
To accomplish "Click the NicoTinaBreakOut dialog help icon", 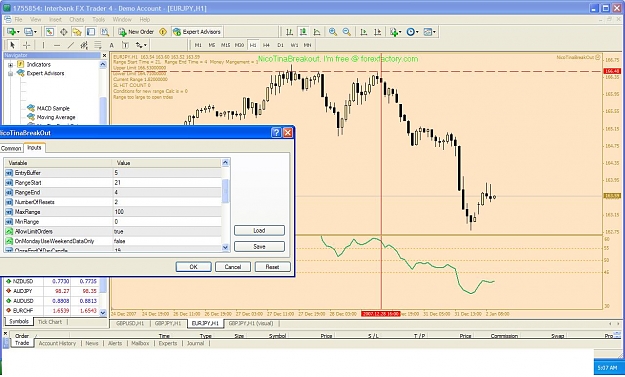I will tap(276, 133).
